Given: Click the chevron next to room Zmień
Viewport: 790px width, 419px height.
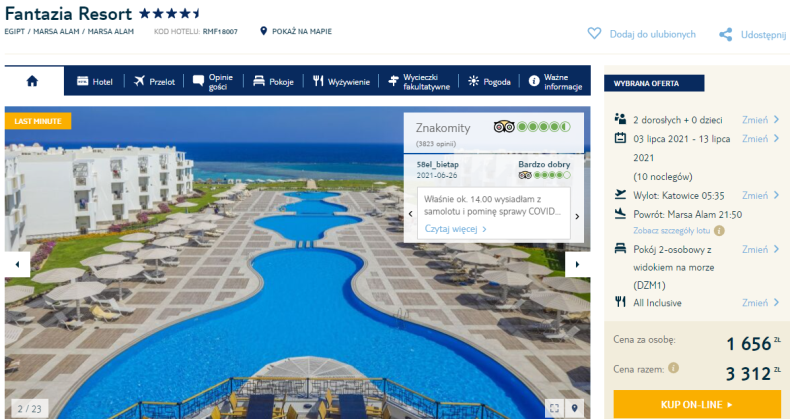Looking at the screenshot, I should (776, 249).
